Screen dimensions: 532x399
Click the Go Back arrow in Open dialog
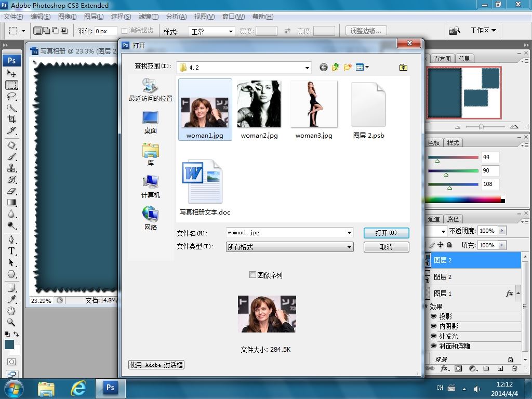pos(323,67)
